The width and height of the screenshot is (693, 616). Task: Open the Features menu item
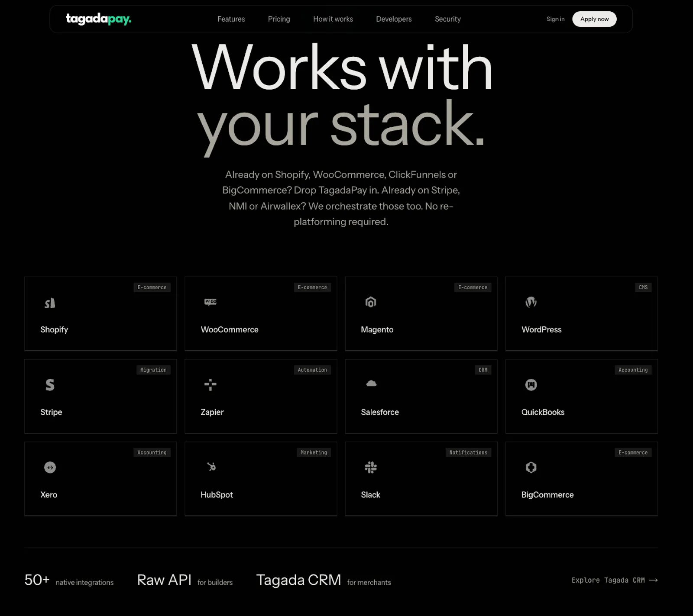click(231, 19)
